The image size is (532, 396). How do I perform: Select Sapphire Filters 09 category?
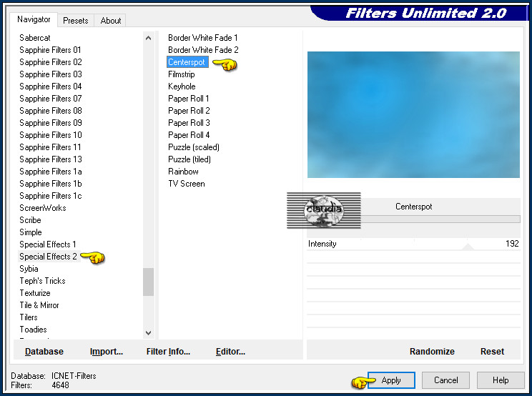(51, 123)
